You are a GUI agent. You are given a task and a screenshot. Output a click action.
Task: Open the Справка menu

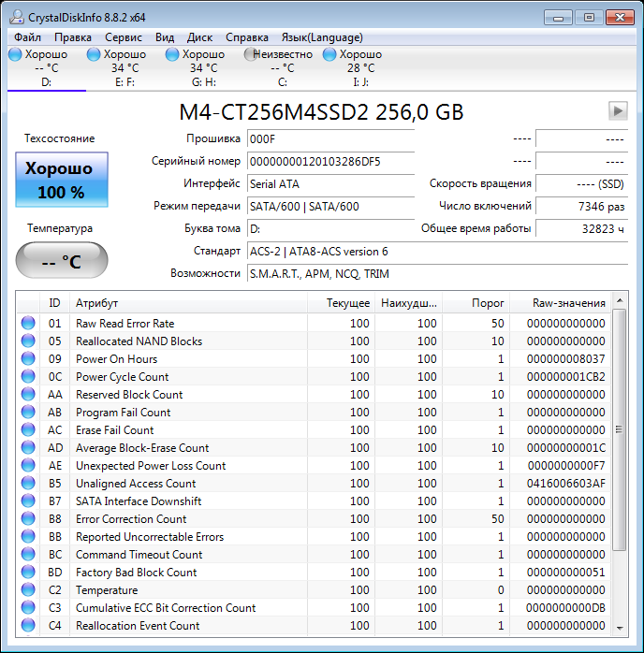(247, 37)
